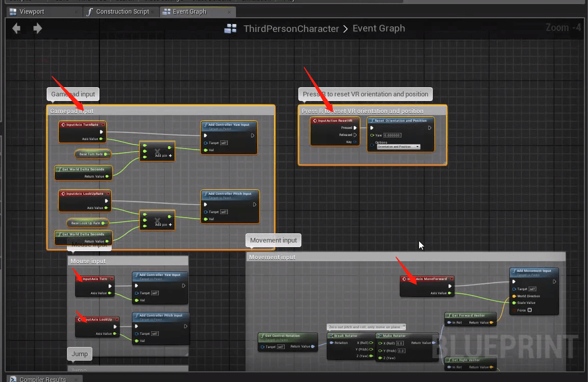Open the Compiler Results panel

[x=44, y=378]
